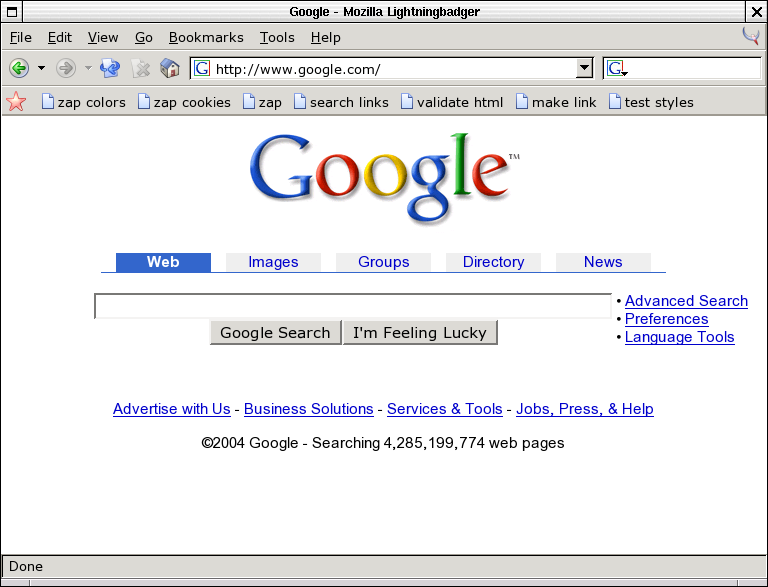Follow the Services & Tools link
Screen dimensions: 768x587
[445, 409]
